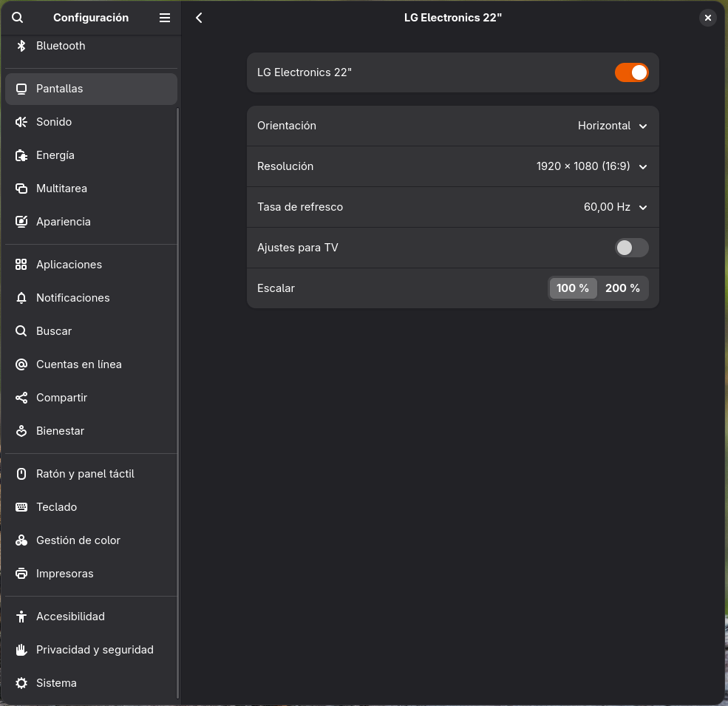Open the hamburger menu in sidebar header
728x706 pixels.
click(x=165, y=18)
